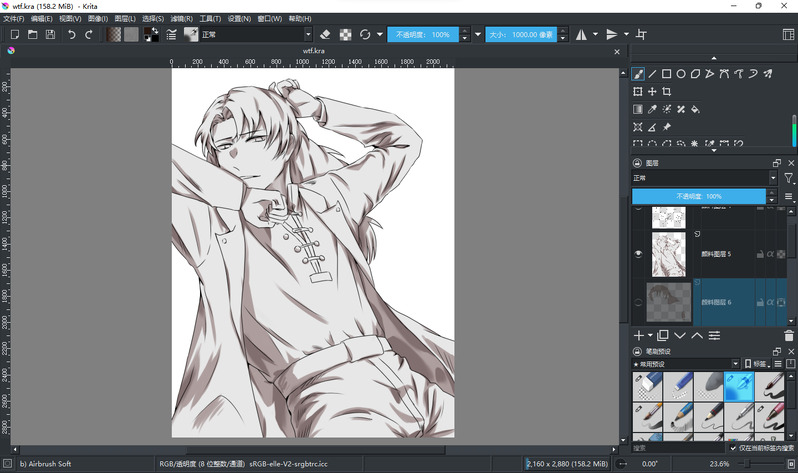Select the Polyline tool
798x473 pixels.
[709, 74]
